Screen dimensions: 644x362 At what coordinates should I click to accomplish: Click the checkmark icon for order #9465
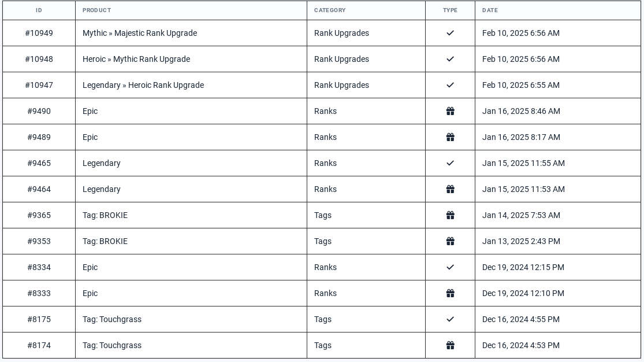[450, 163]
